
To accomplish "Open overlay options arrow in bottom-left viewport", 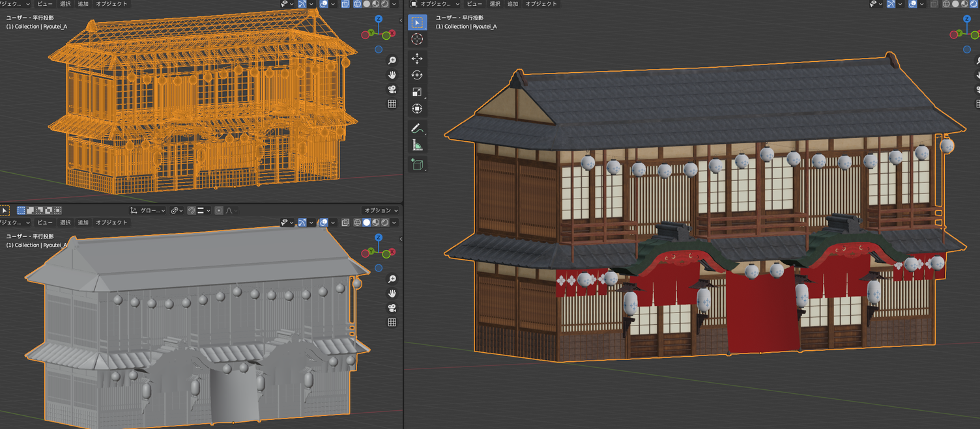I will point(333,222).
